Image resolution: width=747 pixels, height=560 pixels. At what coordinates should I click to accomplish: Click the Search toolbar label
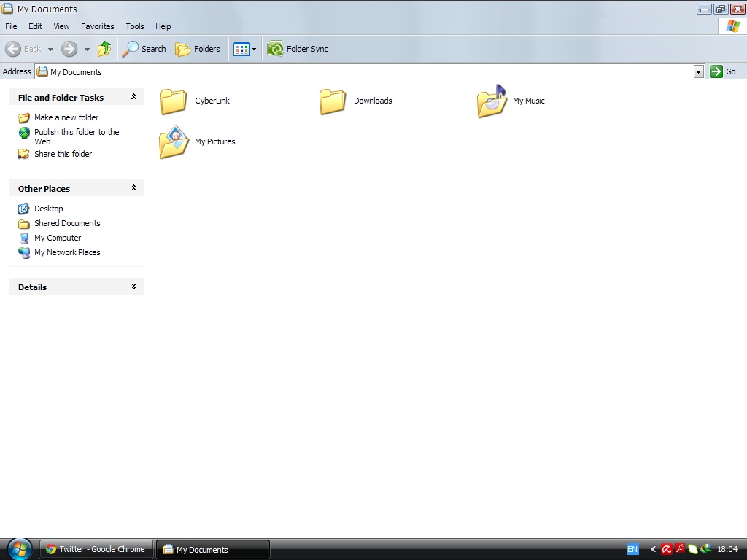tap(153, 49)
